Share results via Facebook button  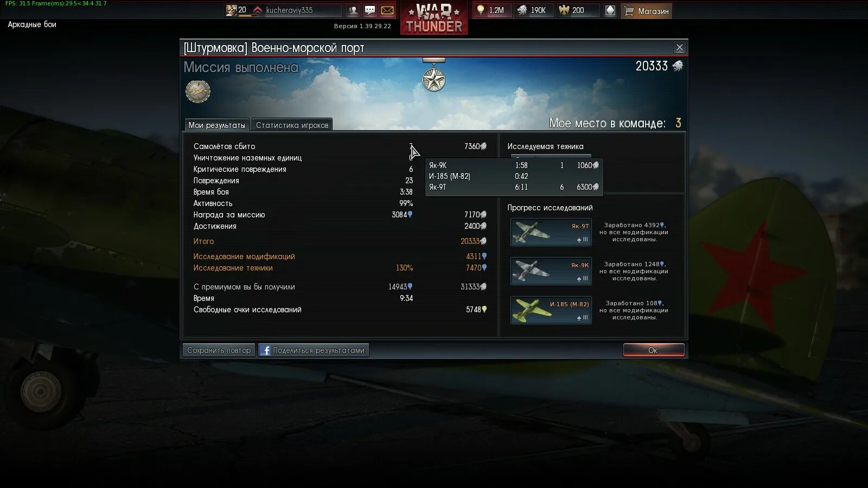pos(314,350)
